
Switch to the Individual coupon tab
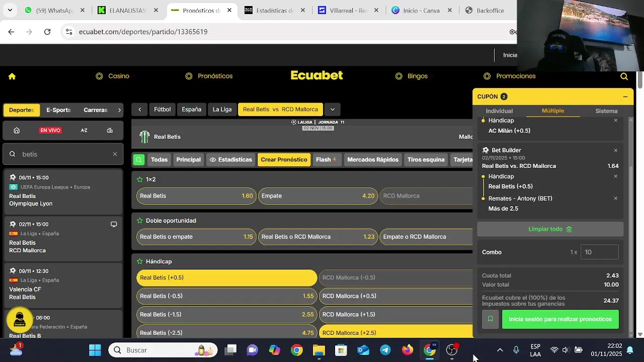click(x=499, y=111)
